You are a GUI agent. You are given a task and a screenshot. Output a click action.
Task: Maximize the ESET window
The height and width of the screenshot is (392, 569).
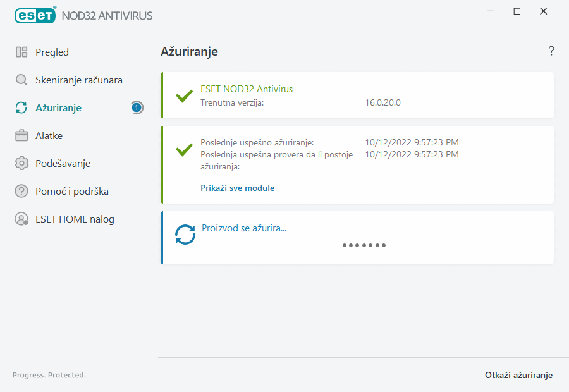click(517, 11)
